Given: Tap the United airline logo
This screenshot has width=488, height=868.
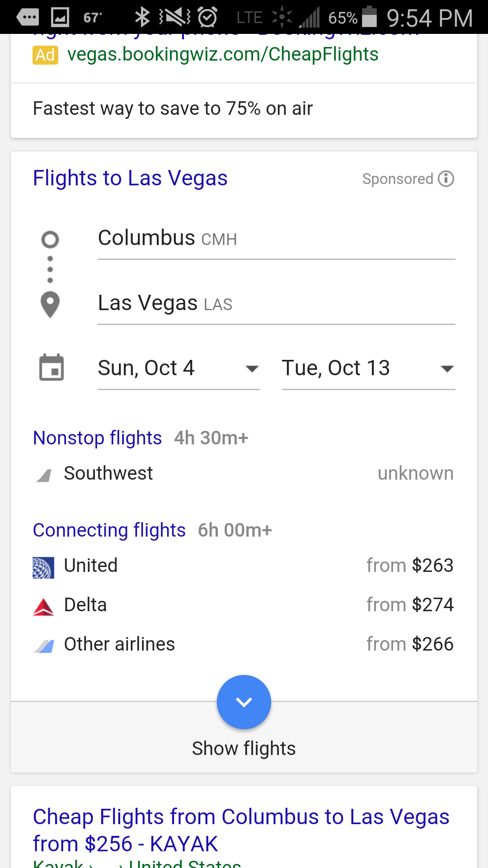Looking at the screenshot, I should coord(43,568).
